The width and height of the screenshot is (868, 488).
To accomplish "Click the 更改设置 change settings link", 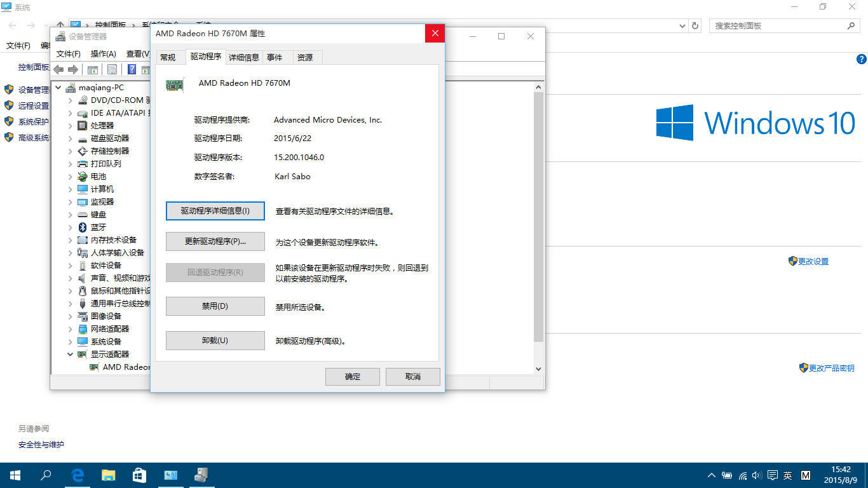I will (x=813, y=261).
